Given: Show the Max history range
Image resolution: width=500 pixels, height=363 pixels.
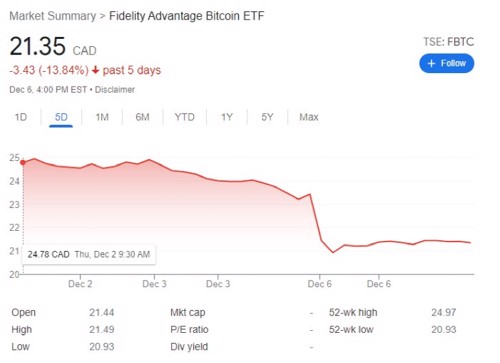Looking at the screenshot, I should 309,117.
